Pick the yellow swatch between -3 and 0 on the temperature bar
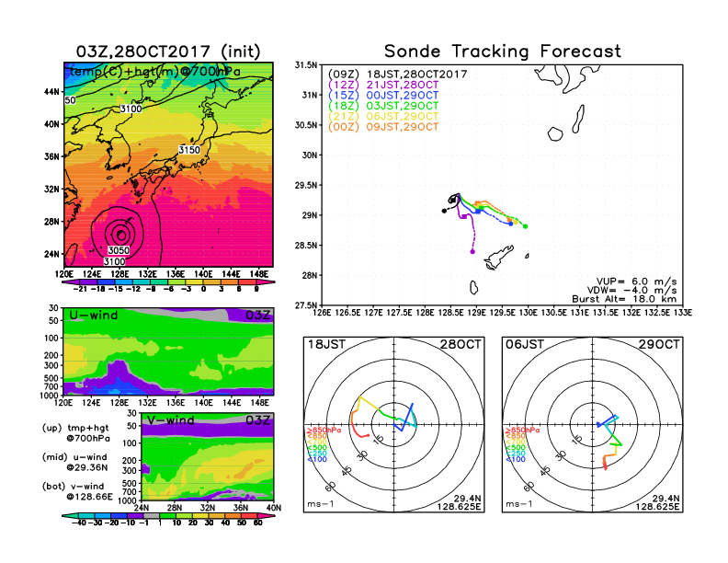Viewport: 728px width, 563px height. pos(195,282)
